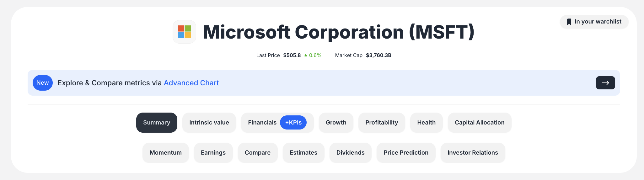Open the Momentum tab

[166, 153]
